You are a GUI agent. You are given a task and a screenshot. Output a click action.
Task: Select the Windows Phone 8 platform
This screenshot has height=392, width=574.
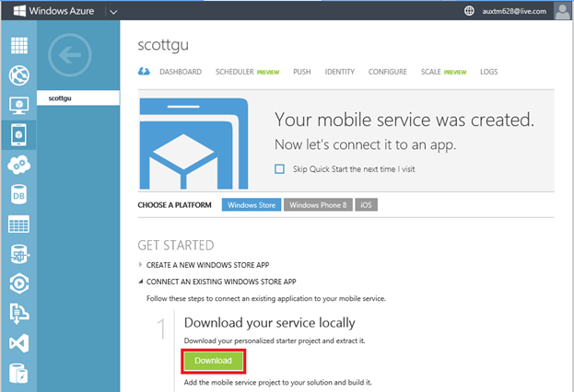click(317, 204)
